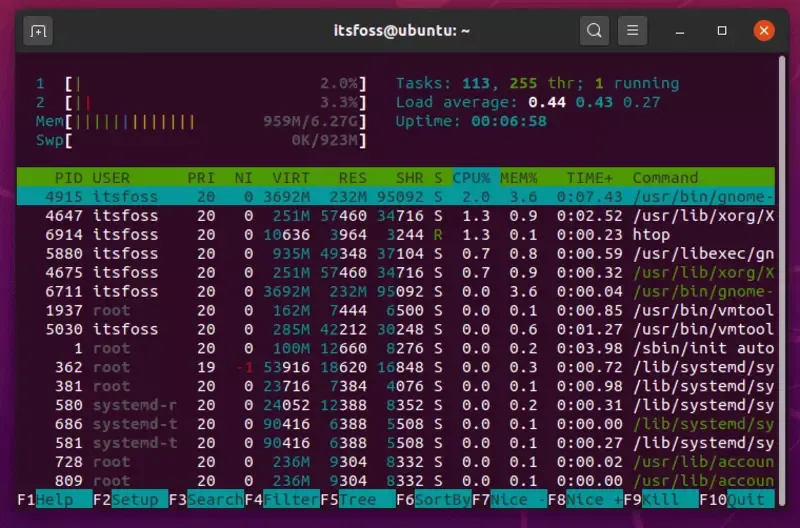Minimize the terminal window
The image size is (800, 528).
(x=682, y=31)
